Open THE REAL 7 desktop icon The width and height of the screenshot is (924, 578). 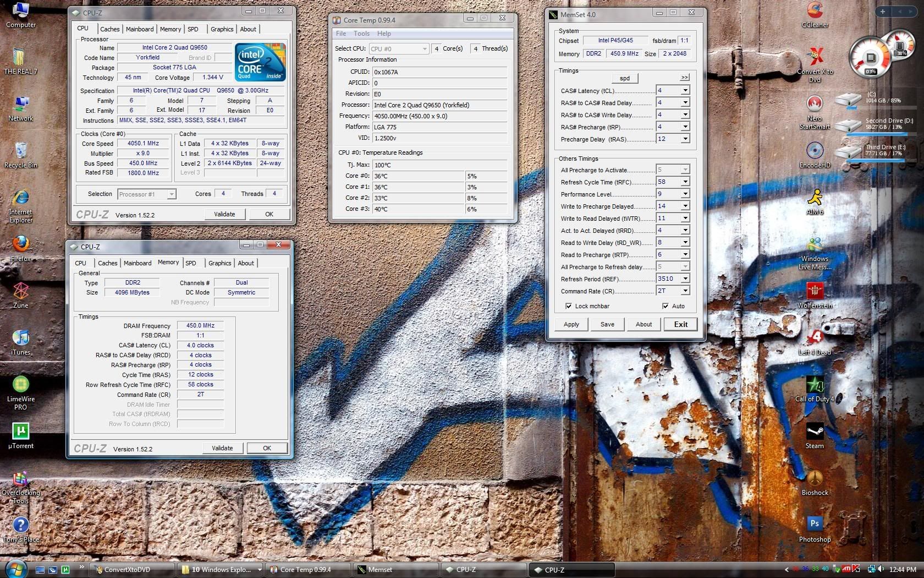[x=20, y=61]
